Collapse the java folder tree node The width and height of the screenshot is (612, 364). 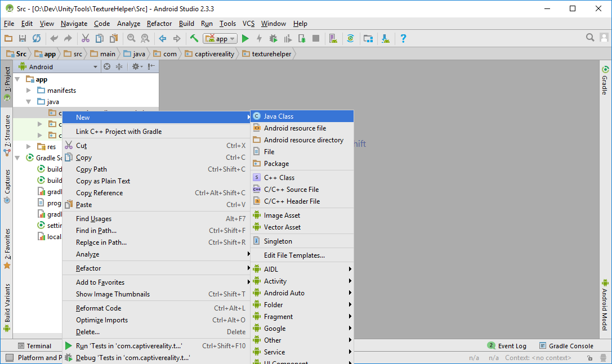[x=29, y=102]
